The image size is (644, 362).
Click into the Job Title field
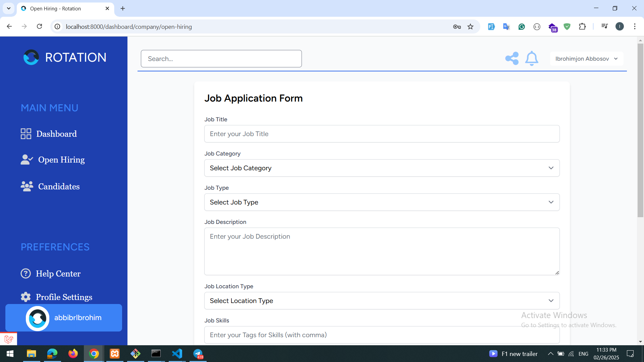(x=382, y=134)
